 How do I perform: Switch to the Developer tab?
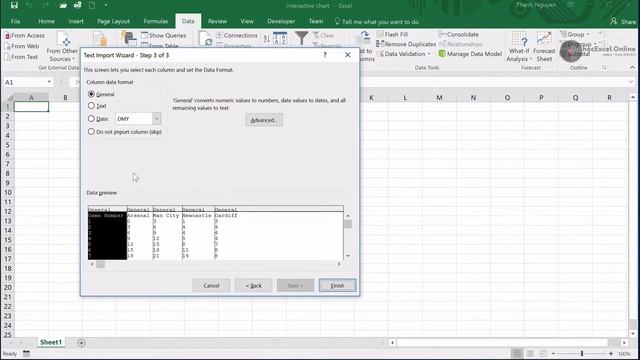point(281,21)
